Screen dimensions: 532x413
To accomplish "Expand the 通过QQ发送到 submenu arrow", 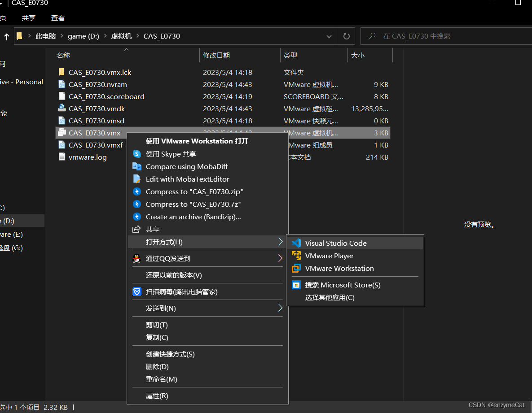I will point(280,258).
